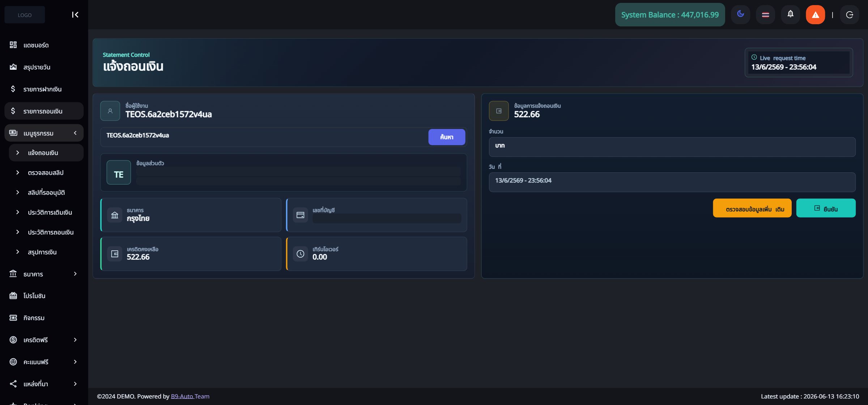Click the daily summary chart icon
This screenshot has height=405, width=868.
point(13,67)
